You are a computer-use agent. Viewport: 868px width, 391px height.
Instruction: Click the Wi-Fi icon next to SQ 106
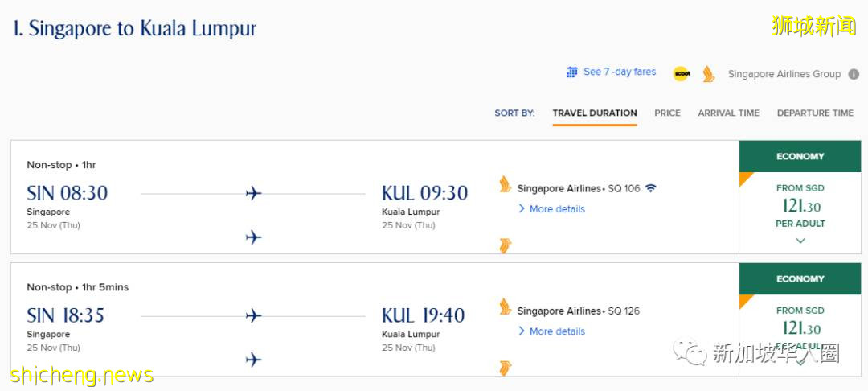[x=650, y=188]
